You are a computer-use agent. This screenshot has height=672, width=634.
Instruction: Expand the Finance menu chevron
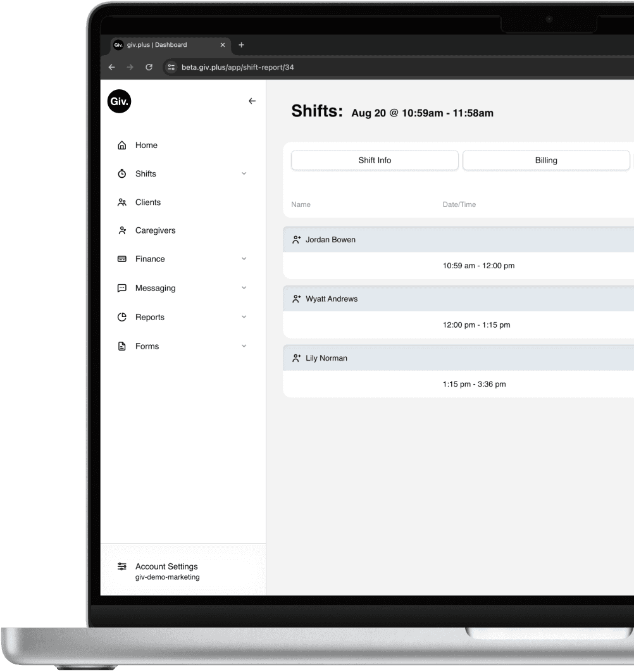244,259
